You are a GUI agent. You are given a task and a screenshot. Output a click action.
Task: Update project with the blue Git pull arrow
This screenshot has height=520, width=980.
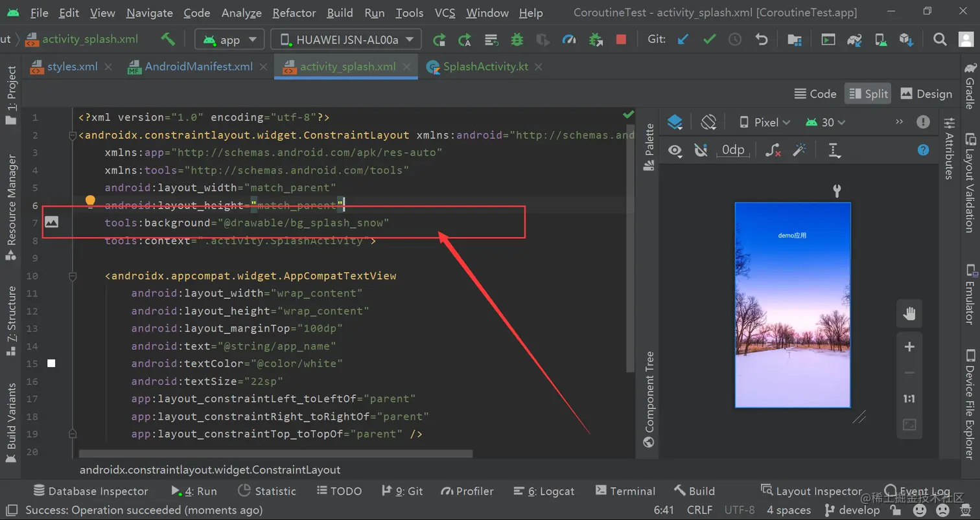682,40
